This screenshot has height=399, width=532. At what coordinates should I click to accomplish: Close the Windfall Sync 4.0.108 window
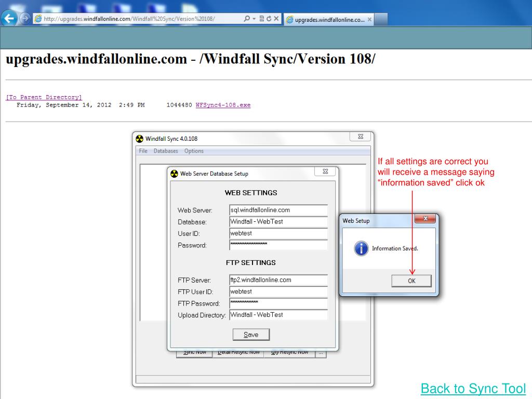(361, 137)
